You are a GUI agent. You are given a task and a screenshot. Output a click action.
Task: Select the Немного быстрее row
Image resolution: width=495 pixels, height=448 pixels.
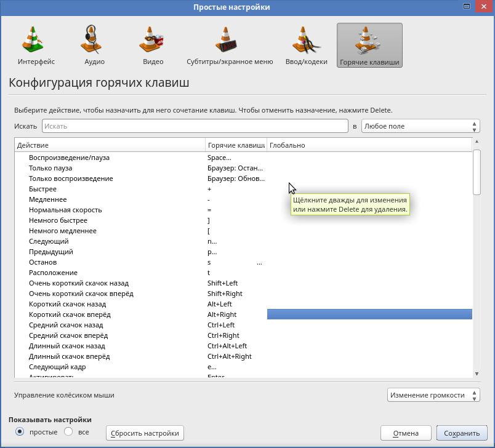pyautogui.click(x=243, y=220)
